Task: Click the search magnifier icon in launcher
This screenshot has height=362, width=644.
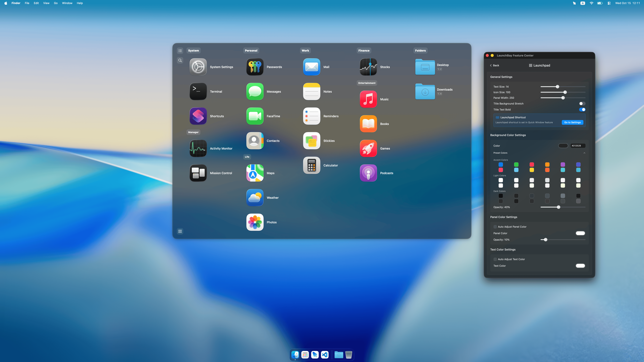Action: [180, 60]
